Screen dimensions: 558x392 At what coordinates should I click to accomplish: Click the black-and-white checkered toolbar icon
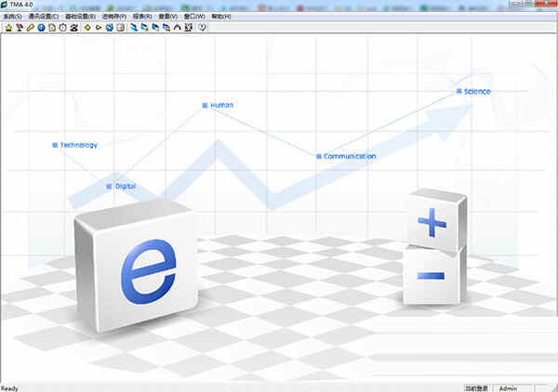click(x=188, y=28)
